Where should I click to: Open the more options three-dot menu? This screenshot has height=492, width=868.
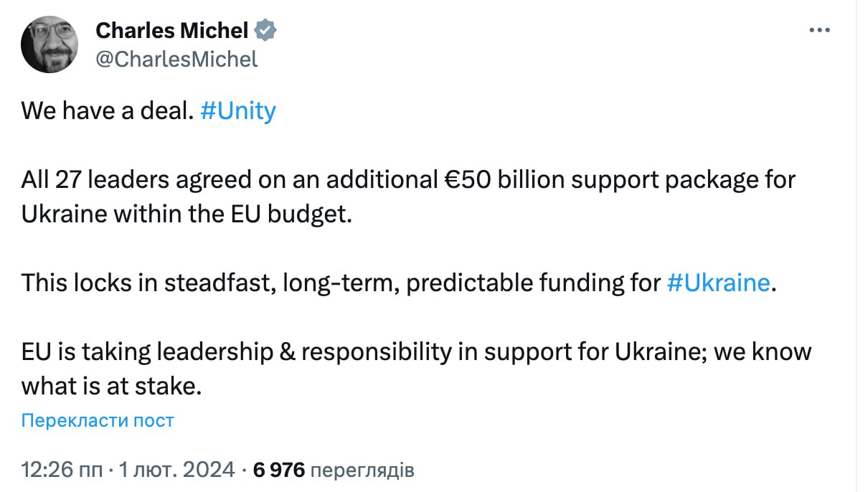[x=819, y=31]
